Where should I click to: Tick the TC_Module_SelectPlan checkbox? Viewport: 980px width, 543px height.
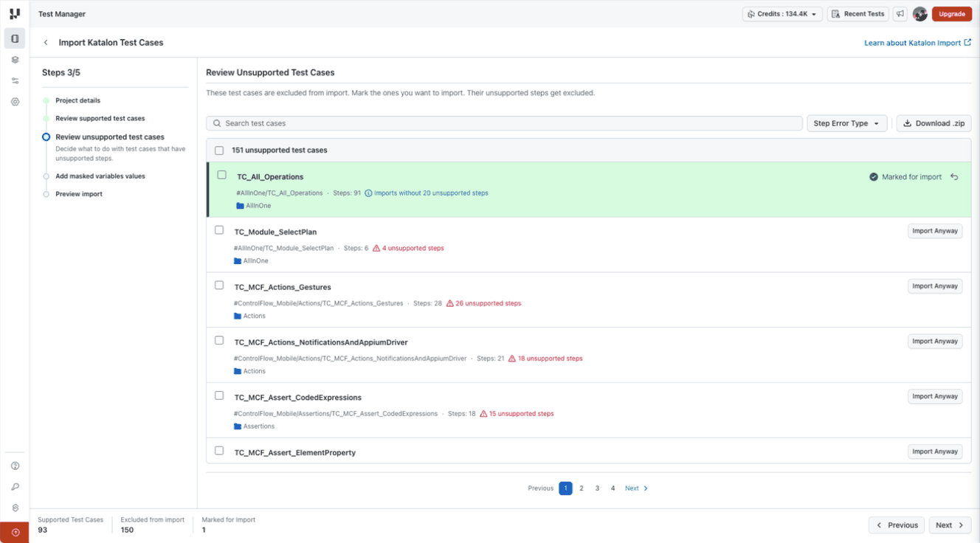[219, 230]
